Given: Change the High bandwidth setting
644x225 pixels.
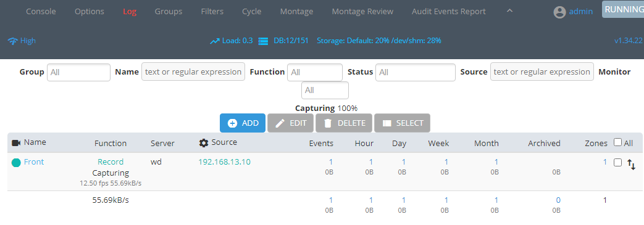Looking at the screenshot, I should tap(28, 41).
